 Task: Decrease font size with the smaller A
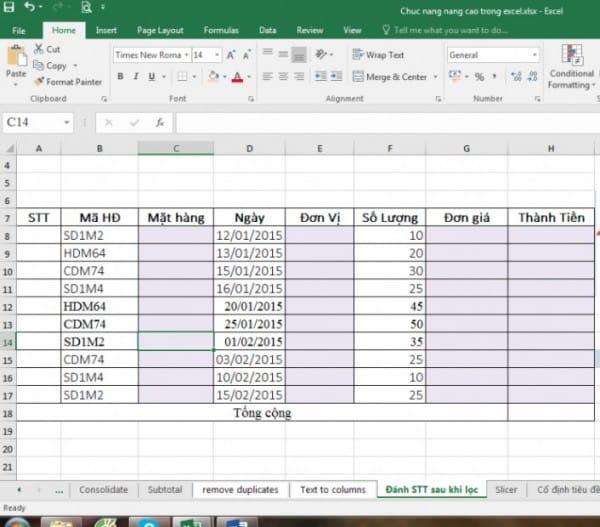click(247, 55)
